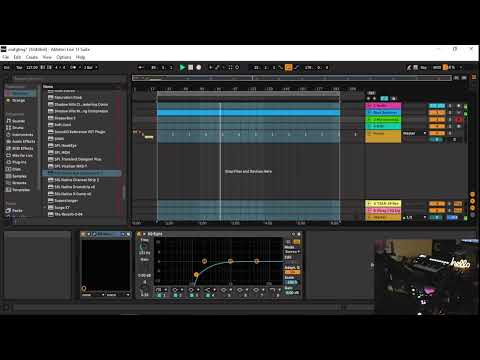Select SPL HawkEye plugin in list
The height and width of the screenshot is (360, 480).
pyautogui.click(x=65, y=146)
